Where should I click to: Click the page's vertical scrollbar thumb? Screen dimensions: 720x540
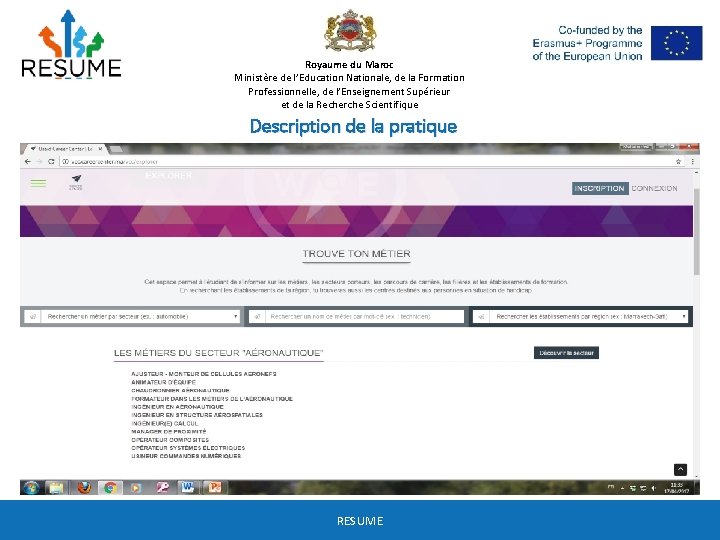[696, 231]
